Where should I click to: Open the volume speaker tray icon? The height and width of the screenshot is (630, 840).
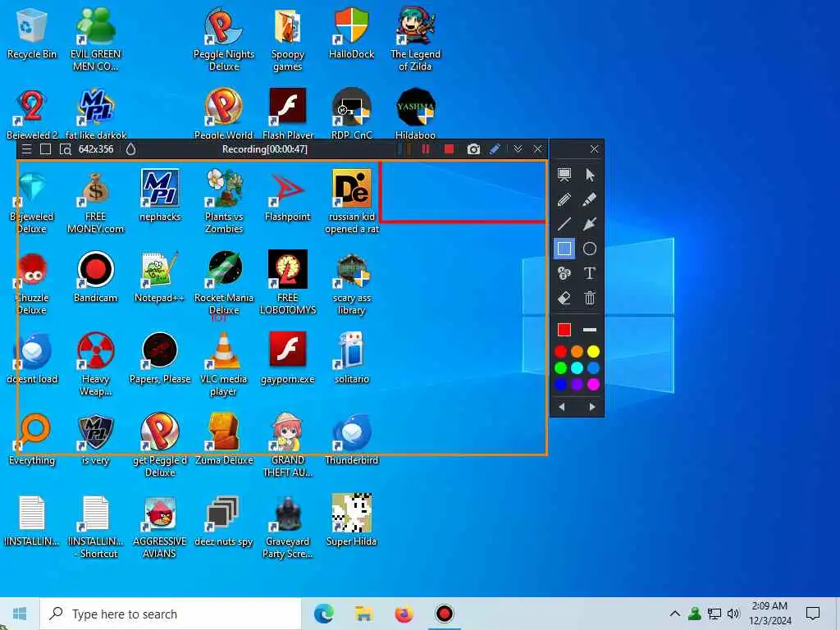click(x=734, y=614)
